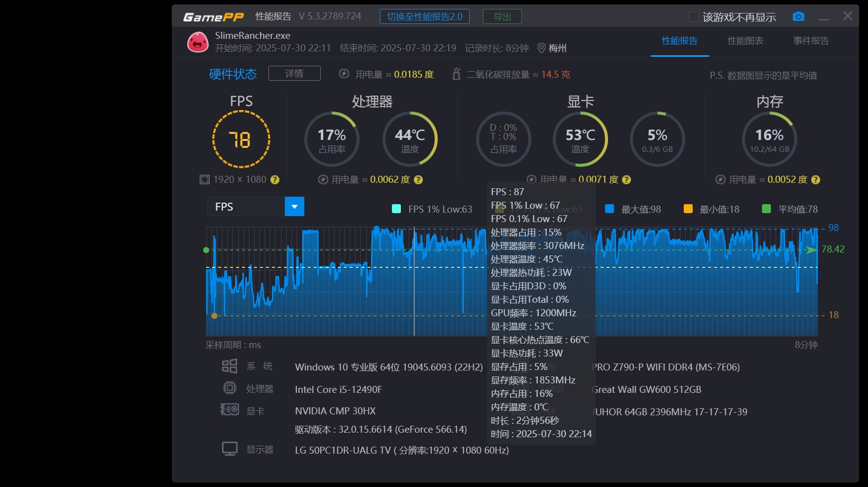868x487 pixels.
Task: Click the screenshot camera icon
Action: click(798, 16)
